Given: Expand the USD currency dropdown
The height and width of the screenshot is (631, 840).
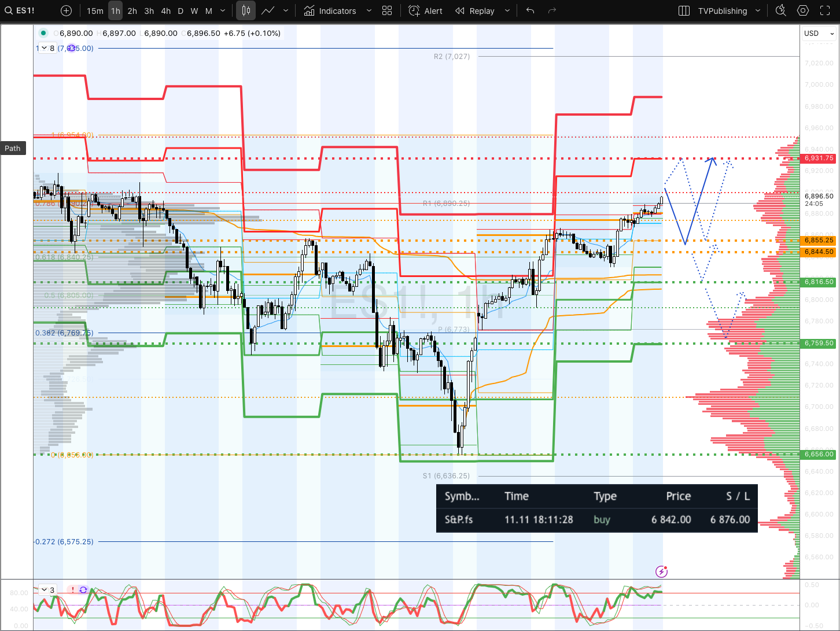Looking at the screenshot, I should [819, 34].
